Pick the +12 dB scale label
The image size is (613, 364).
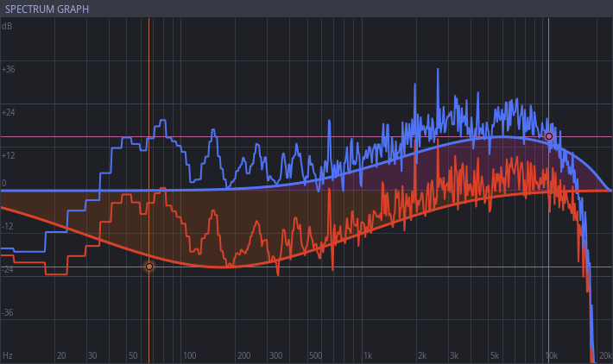[9, 155]
